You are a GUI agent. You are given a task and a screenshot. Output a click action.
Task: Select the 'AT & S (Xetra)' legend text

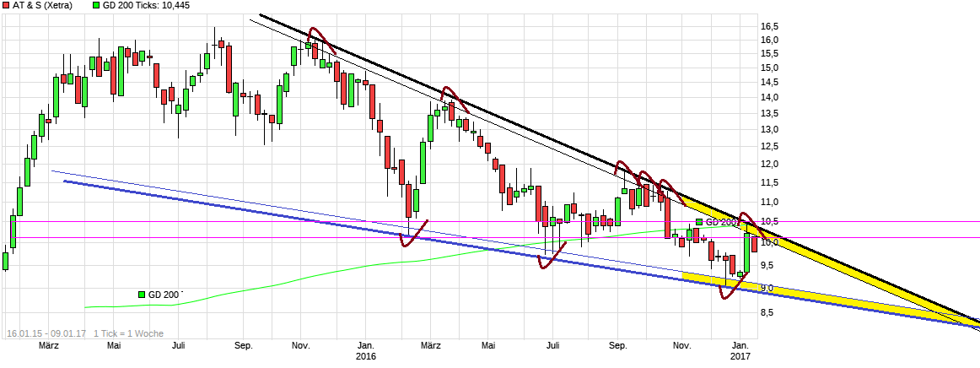42,6
